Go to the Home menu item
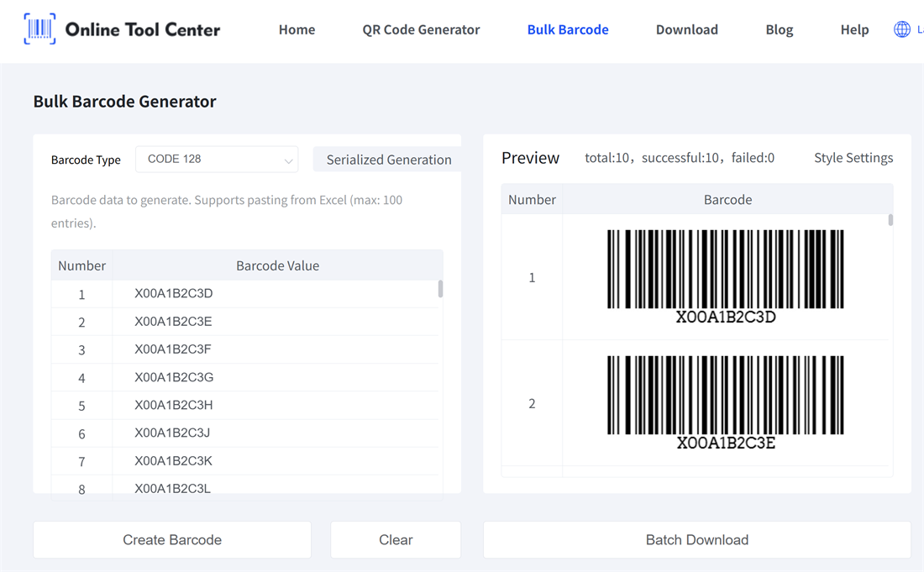This screenshot has width=924, height=572. (x=297, y=29)
